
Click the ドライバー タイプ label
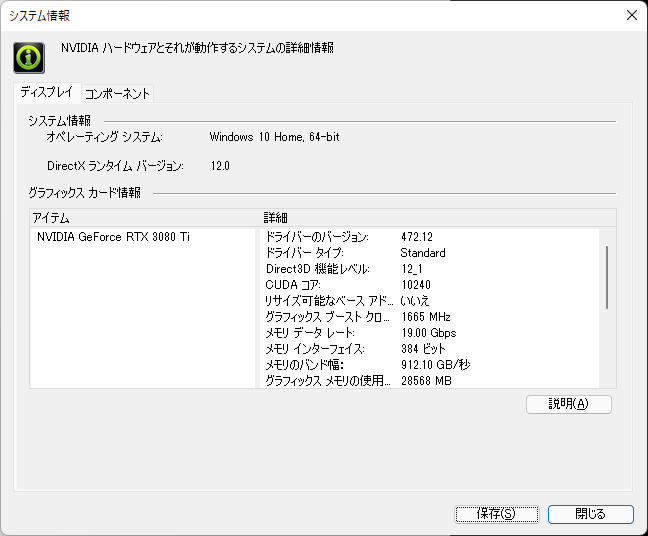point(305,253)
